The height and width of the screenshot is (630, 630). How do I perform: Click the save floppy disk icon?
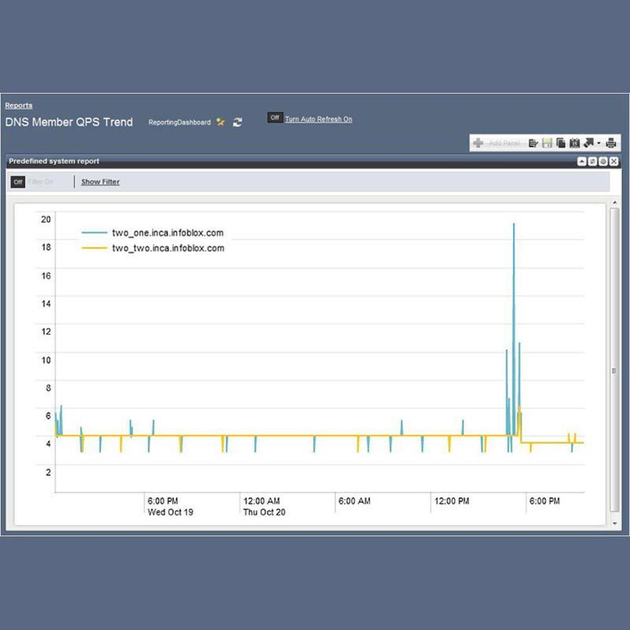[x=547, y=143]
